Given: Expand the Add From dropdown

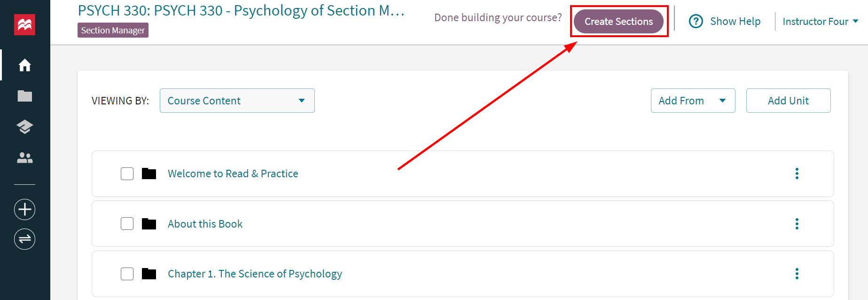Looking at the screenshot, I should (693, 100).
